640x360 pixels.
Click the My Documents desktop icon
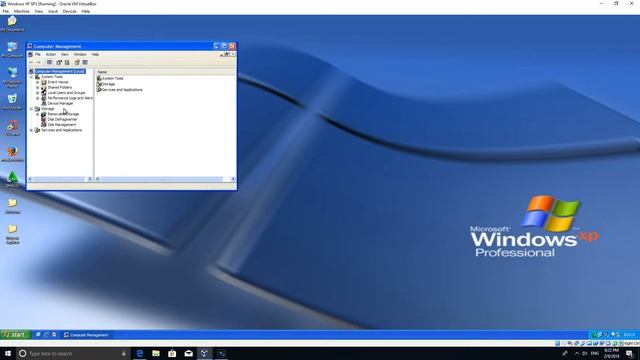12,24
